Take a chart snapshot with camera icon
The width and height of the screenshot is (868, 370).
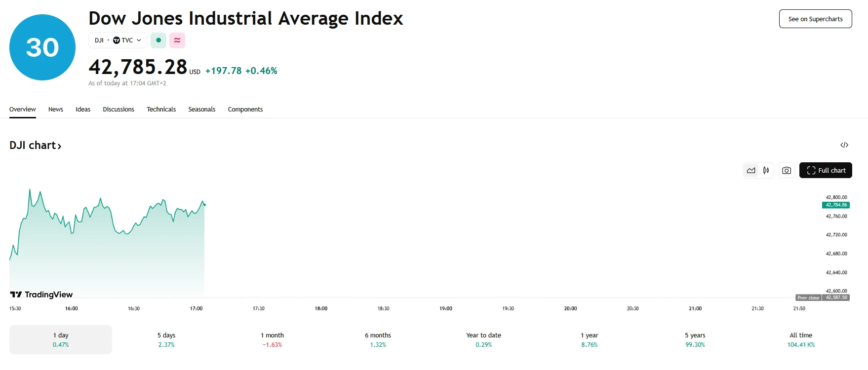(x=787, y=170)
